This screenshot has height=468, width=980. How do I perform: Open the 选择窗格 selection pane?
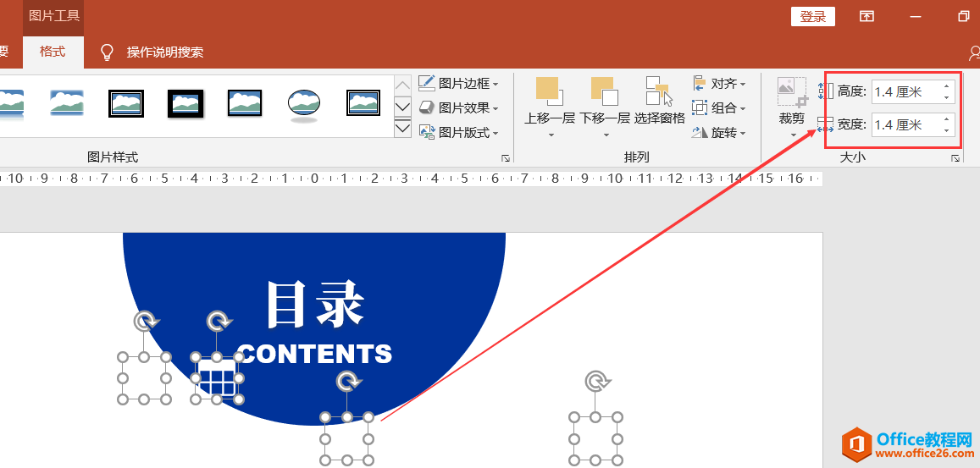(x=659, y=100)
